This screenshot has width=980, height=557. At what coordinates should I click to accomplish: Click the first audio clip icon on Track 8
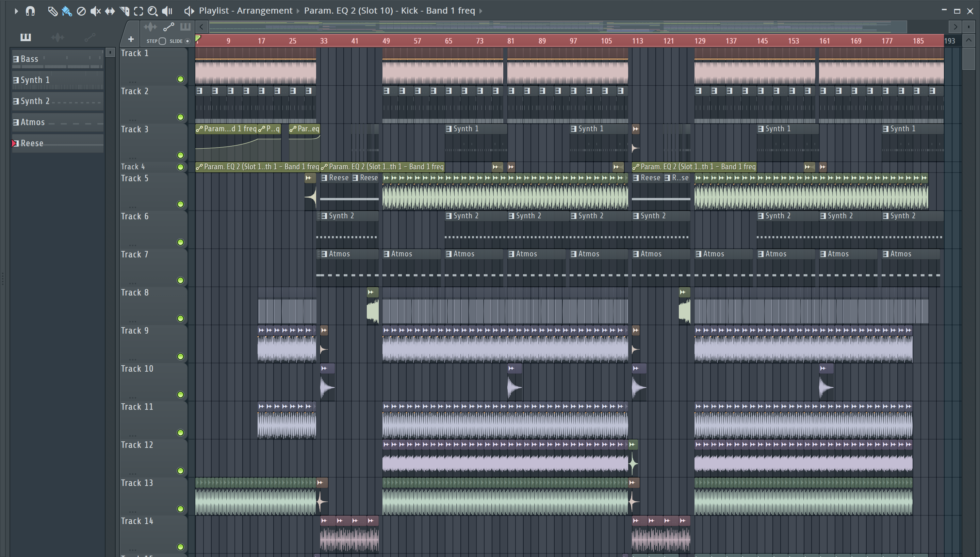(371, 293)
